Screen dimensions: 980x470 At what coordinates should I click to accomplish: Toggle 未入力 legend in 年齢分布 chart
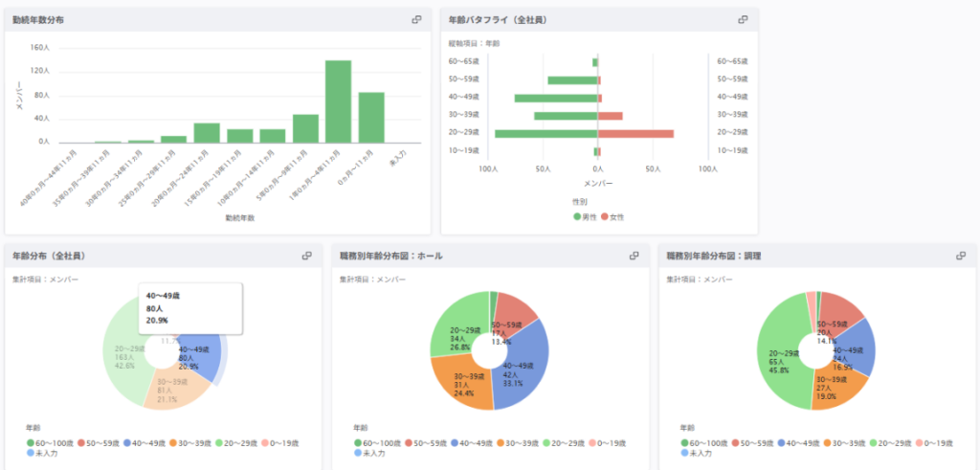pyautogui.click(x=42, y=453)
